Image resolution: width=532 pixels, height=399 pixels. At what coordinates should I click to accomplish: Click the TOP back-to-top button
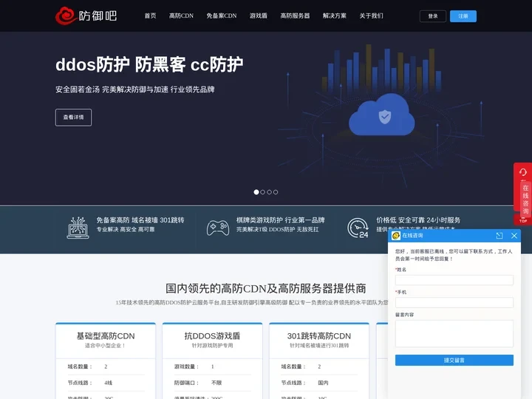tap(523, 220)
